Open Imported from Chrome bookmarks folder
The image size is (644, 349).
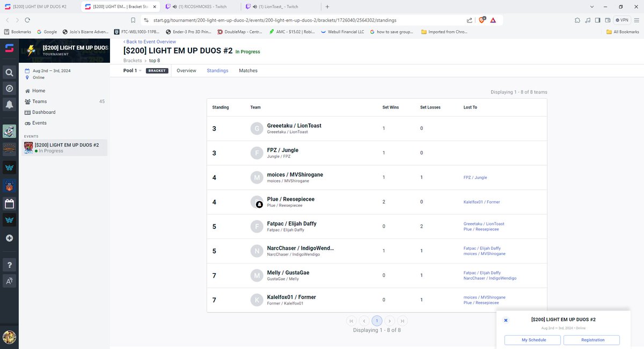[444, 32]
